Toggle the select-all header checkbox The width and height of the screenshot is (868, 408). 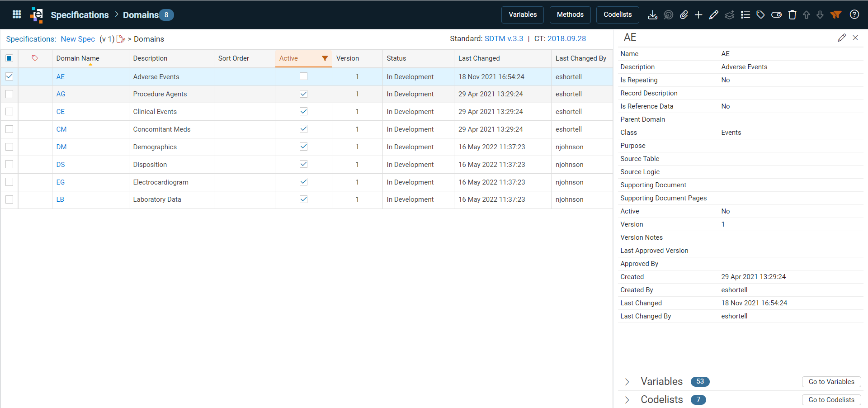pos(9,58)
